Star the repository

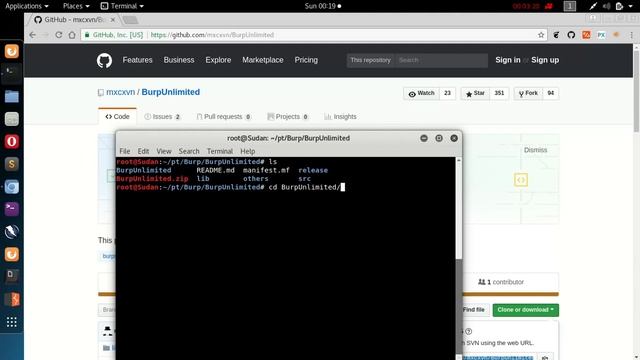point(475,93)
